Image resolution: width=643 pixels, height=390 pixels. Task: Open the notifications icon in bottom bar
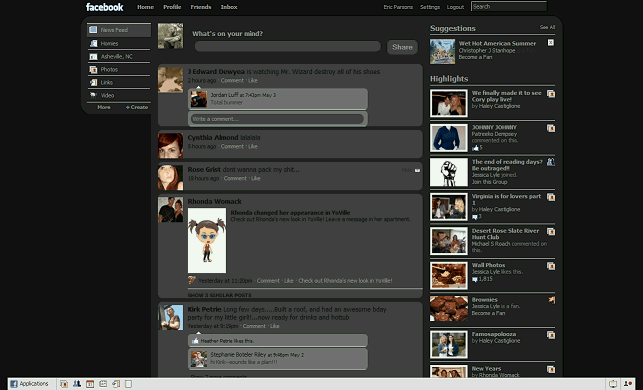(613, 384)
